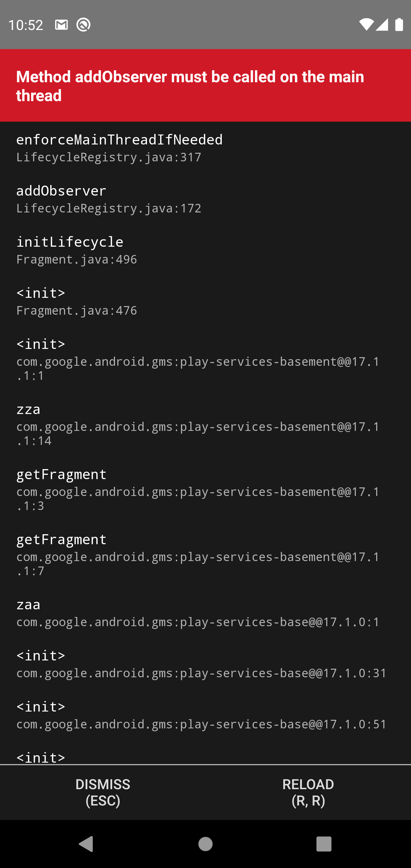This screenshot has width=411, height=868.
Task: Open the addObserver LifecycleRegistry frame
Action: tap(108, 199)
